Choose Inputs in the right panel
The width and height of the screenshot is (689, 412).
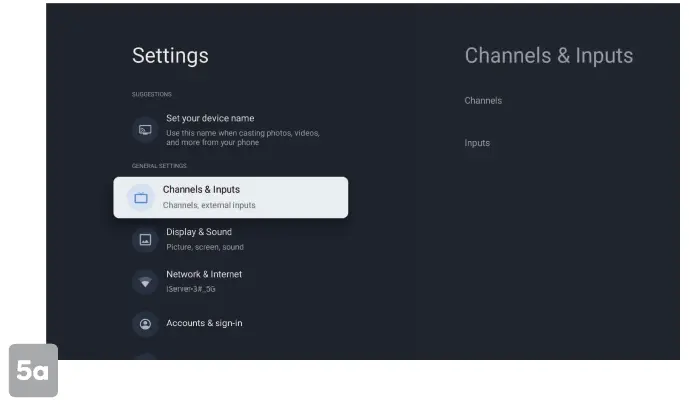[477, 143]
